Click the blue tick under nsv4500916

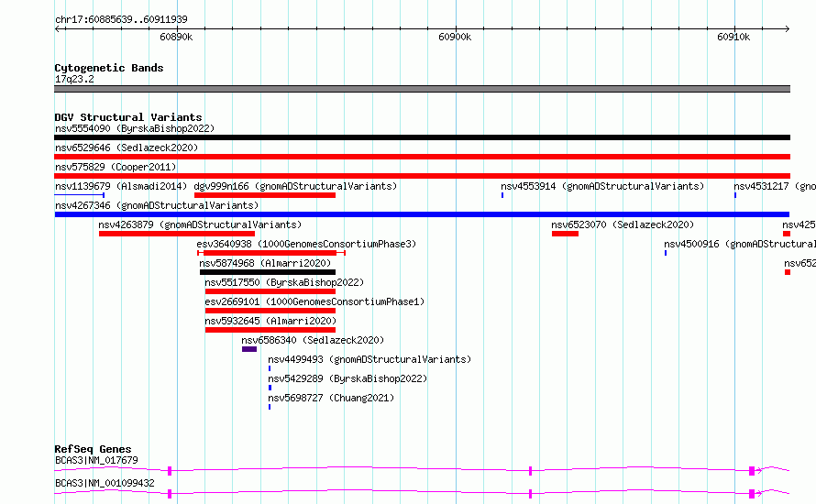click(666, 253)
